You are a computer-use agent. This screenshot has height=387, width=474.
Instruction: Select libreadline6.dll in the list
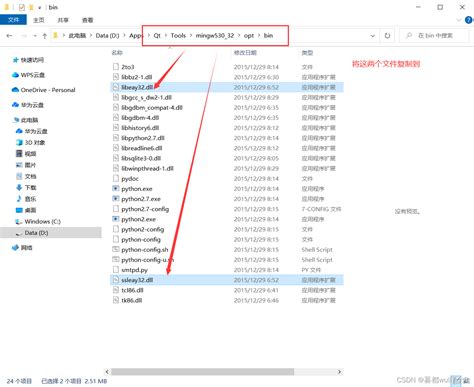(227, 148)
